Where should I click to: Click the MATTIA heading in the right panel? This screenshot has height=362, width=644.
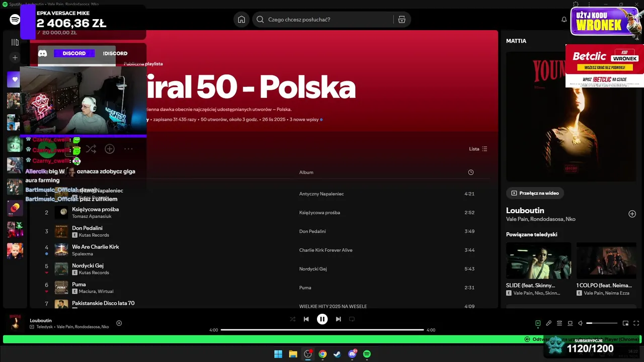pyautogui.click(x=516, y=41)
